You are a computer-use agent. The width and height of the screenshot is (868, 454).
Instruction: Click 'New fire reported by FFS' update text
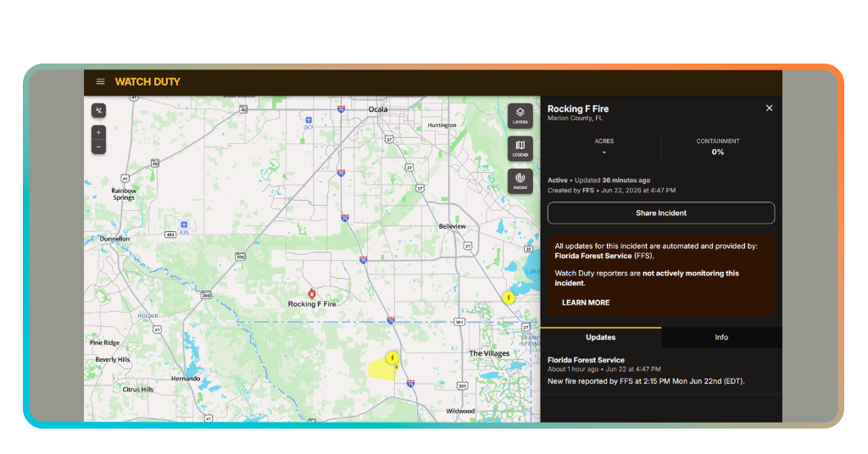[x=646, y=381]
